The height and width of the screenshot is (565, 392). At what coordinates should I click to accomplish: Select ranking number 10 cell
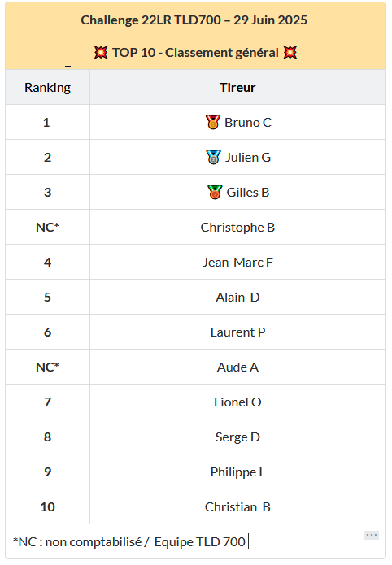pyautogui.click(x=48, y=506)
